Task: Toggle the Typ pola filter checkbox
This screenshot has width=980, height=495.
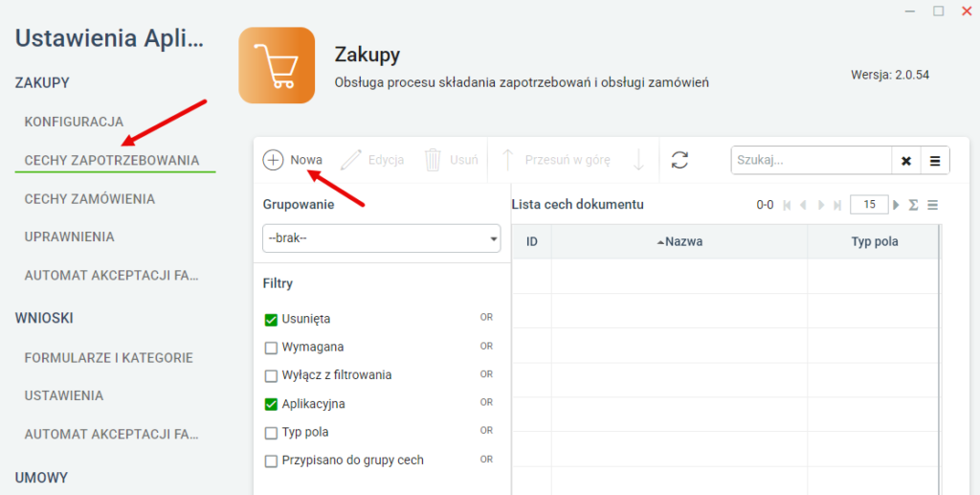Action: 271,433
